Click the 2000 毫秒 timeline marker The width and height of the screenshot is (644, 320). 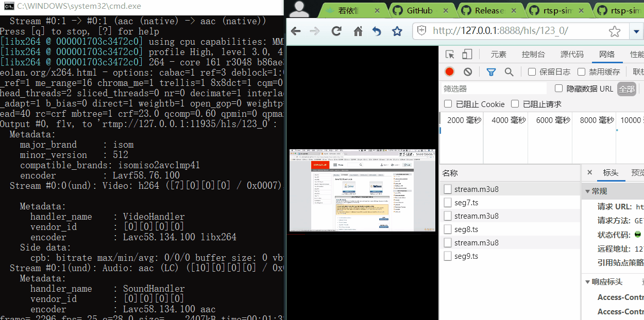tap(464, 120)
